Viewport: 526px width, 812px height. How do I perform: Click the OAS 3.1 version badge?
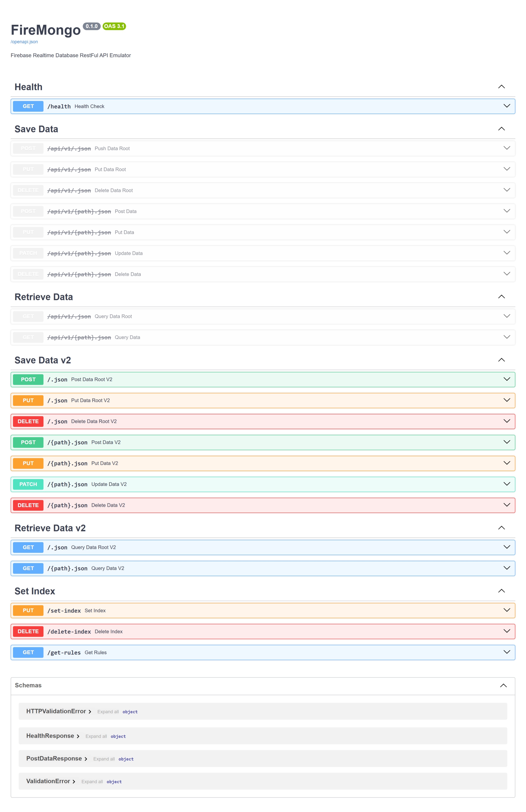click(x=114, y=26)
